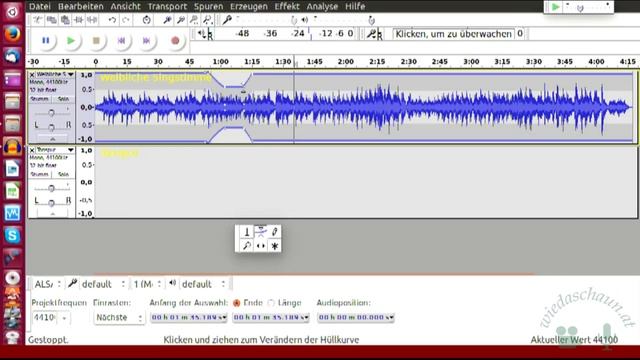The width and height of the screenshot is (640, 360).
Task: Close the Weibliche Singstimme track
Action: click(x=32, y=75)
